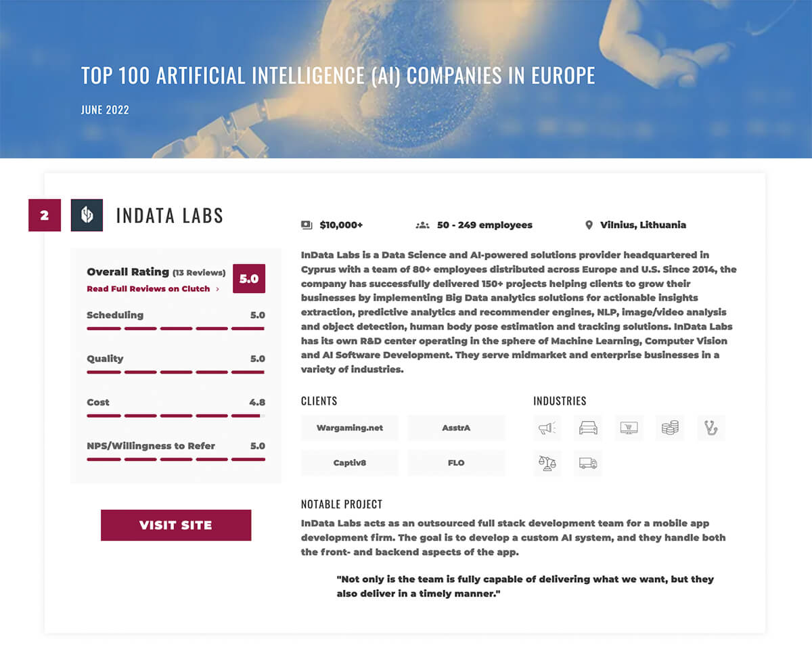This screenshot has height=645, width=812.
Task: Click the budget money icon beside $10,000+
Action: click(x=307, y=225)
